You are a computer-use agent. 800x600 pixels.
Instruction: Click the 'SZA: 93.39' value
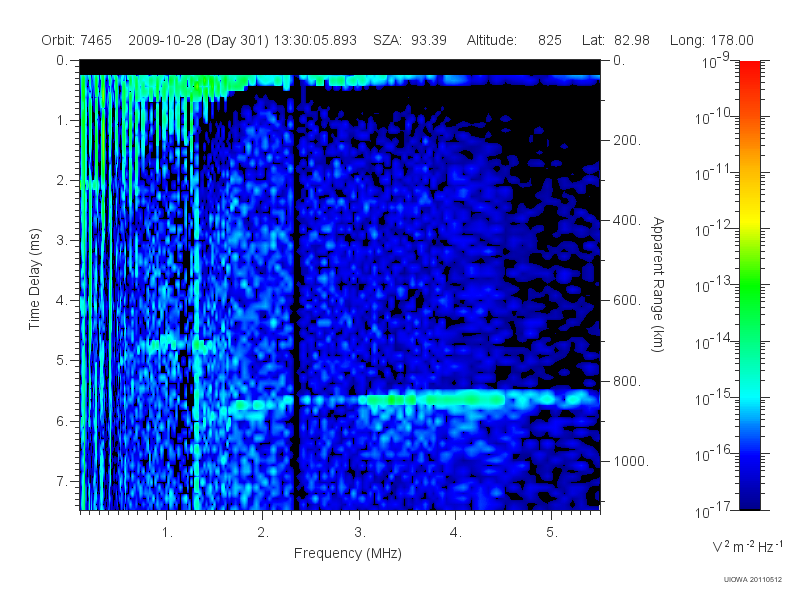tap(410, 40)
